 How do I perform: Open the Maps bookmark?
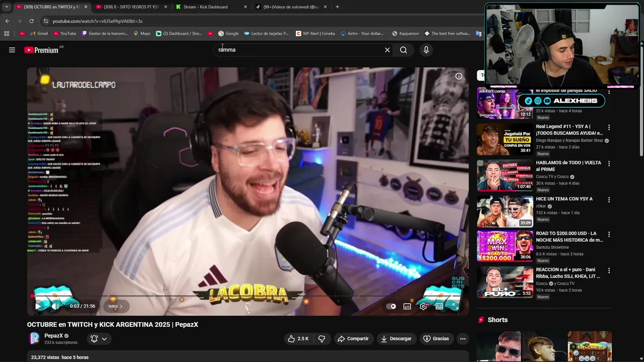pos(142,34)
